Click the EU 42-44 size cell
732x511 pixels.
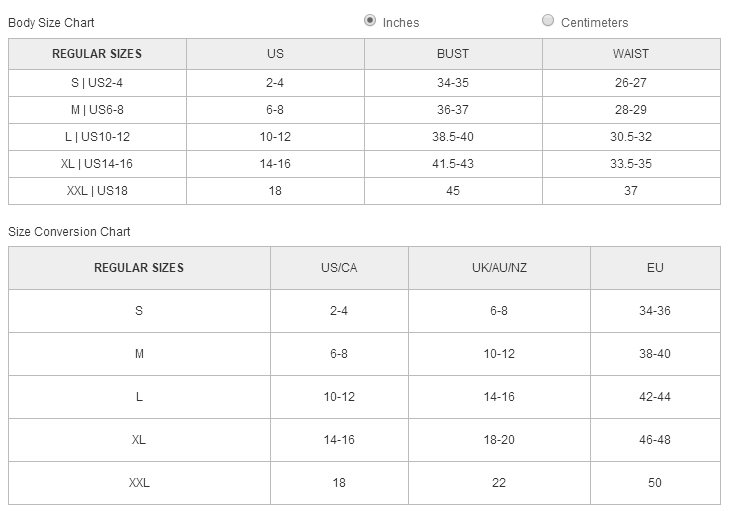pyautogui.click(x=655, y=397)
